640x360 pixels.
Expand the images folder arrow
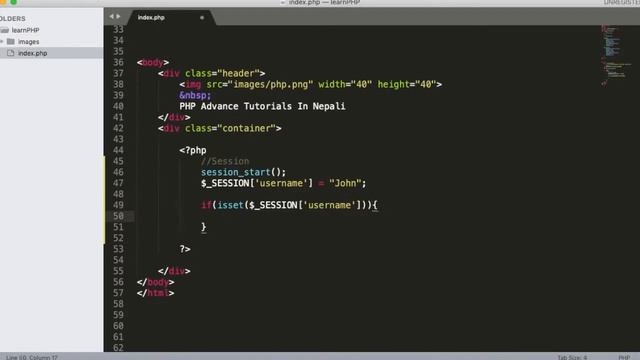(x=2, y=42)
